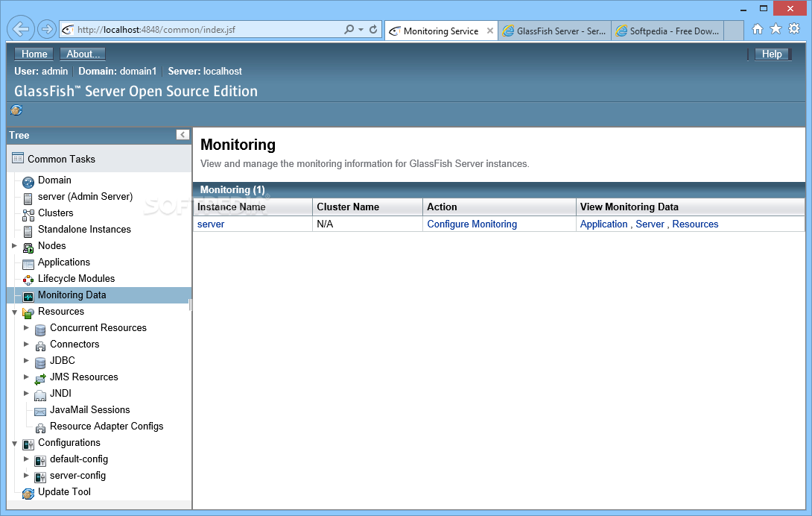Collapse the Resources tree node
The height and width of the screenshot is (516, 812).
point(14,312)
